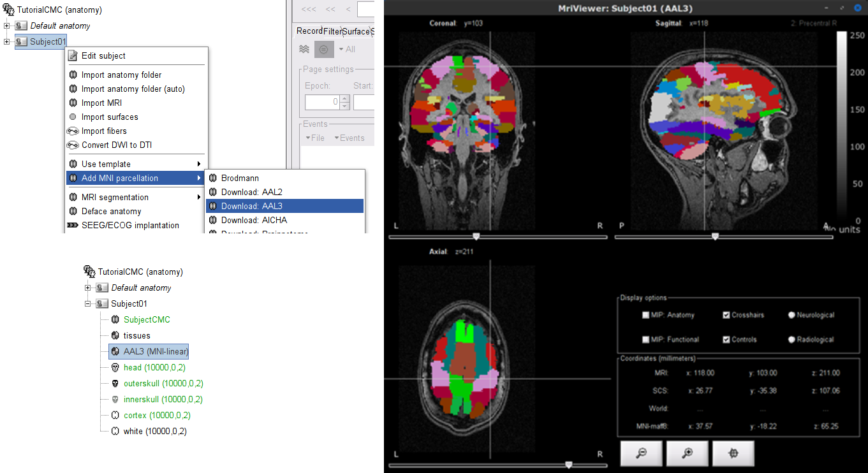Click the cortex surface icon beside cortex (10000,0,2)
868x473 pixels.
point(115,415)
